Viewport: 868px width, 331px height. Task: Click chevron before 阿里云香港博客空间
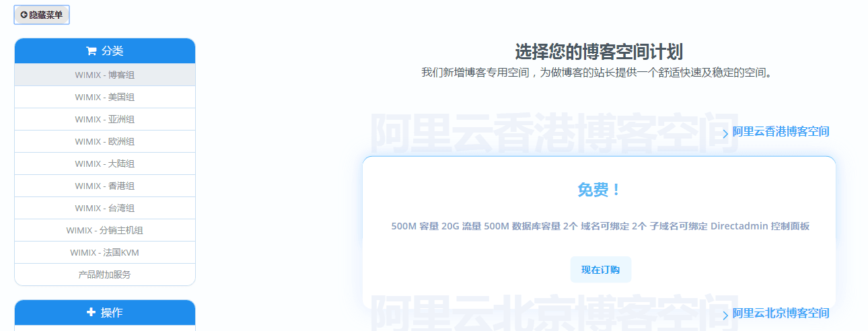coord(725,133)
